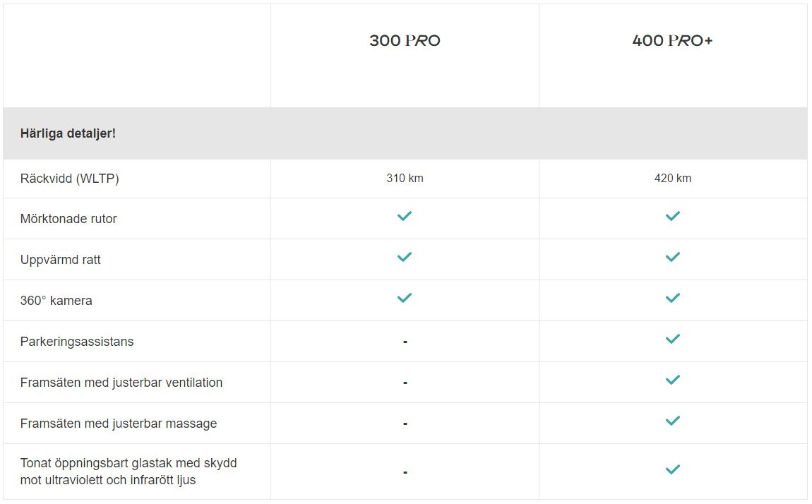This screenshot has height=504, width=812.
Task: Click 300 PRO checkmark for 360° kamera
Action: pyautogui.click(x=405, y=298)
